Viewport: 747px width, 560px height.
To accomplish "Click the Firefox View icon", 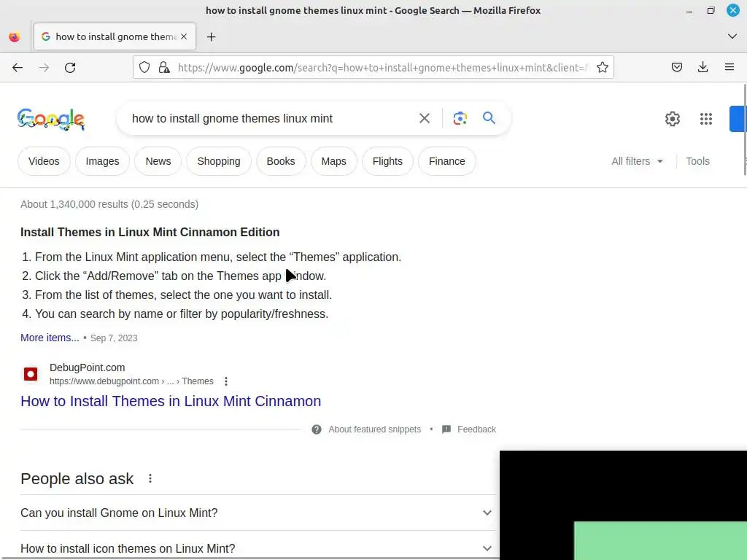I will coord(15,36).
